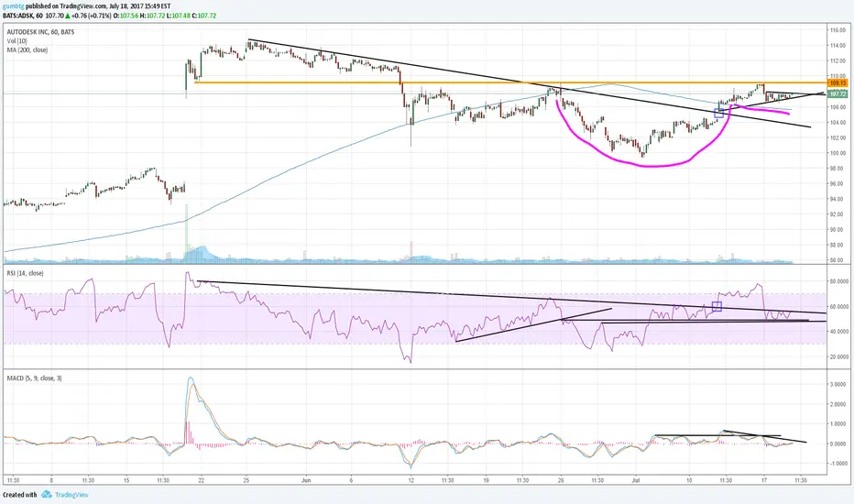Screen dimensions: 854x504
Task: Select the MA (200, close) indicator label
Action: (27, 49)
